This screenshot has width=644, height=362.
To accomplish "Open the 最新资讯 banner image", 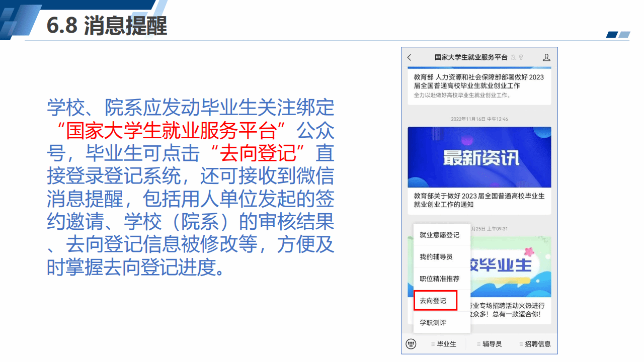I will (x=479, y=157).
